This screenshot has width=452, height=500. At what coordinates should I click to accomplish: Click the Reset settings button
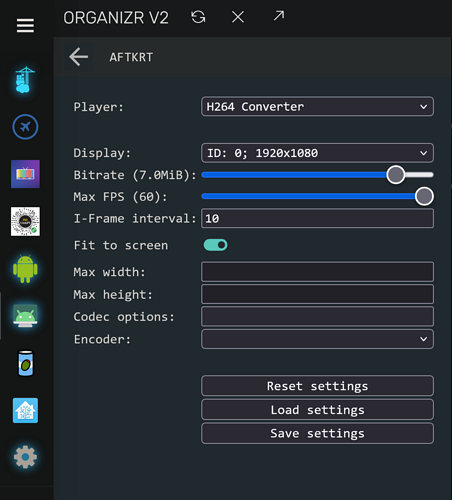pyautogui.click(x=317, y=386)
